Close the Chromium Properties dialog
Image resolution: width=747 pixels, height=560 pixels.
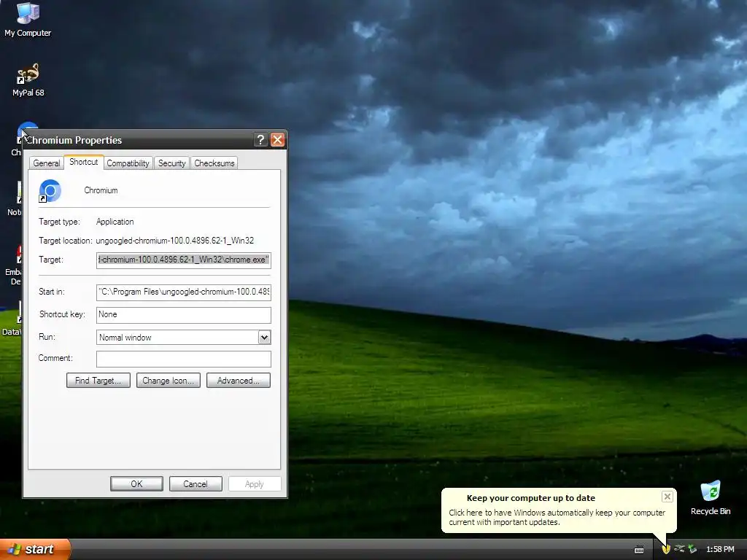point(277,139)
